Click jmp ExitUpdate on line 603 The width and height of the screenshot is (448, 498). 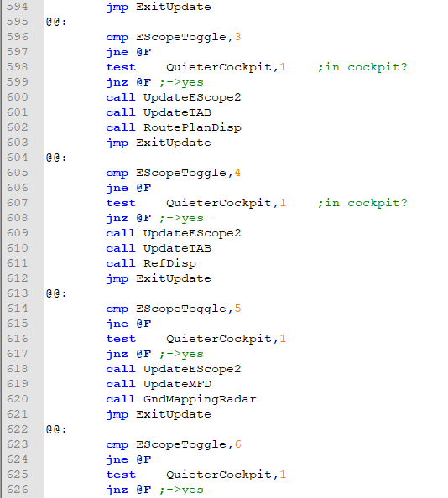coord(159,143)
